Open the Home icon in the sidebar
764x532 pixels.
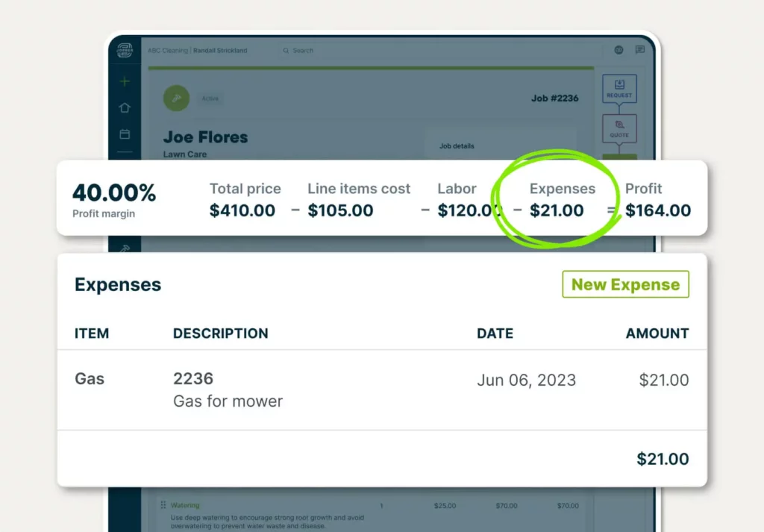pyautogui.click(x=125, y=108)
